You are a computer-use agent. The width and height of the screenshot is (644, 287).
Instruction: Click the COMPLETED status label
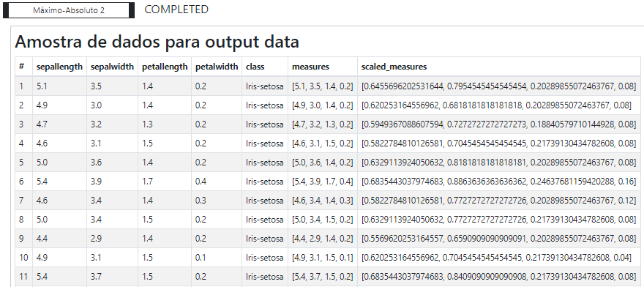click(x=176, y=10)
